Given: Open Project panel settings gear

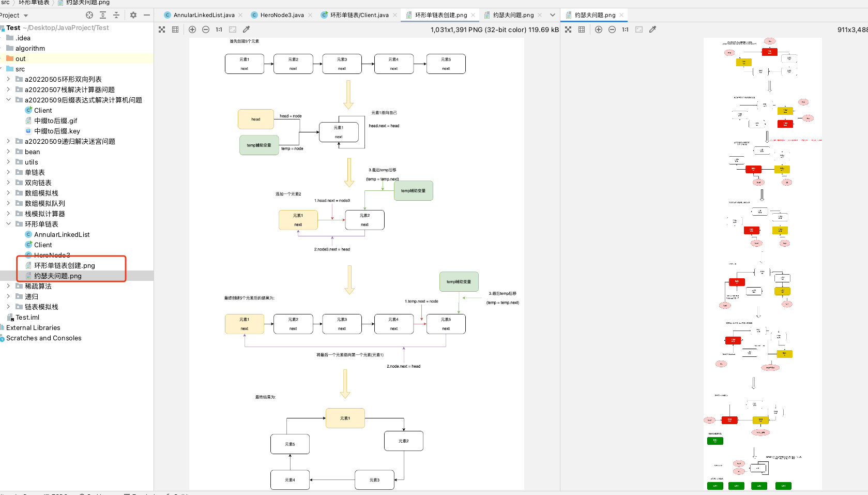Looking at the screenshot, I should point(133,15).
